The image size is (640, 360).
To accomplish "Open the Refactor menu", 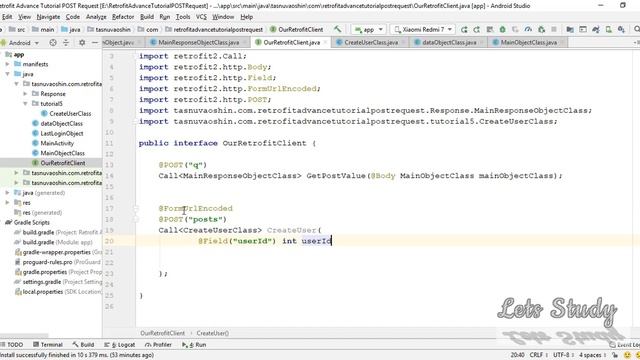I will 123,17.
